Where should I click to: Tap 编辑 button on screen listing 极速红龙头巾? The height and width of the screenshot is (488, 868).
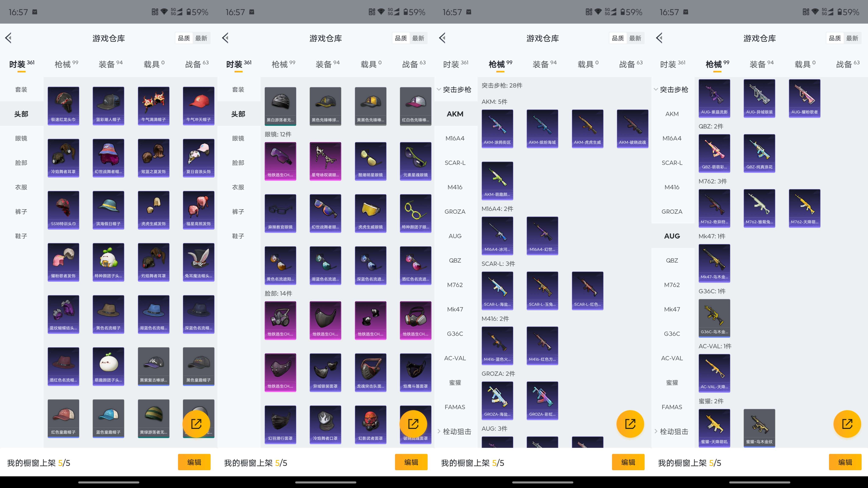click(194, 462)
